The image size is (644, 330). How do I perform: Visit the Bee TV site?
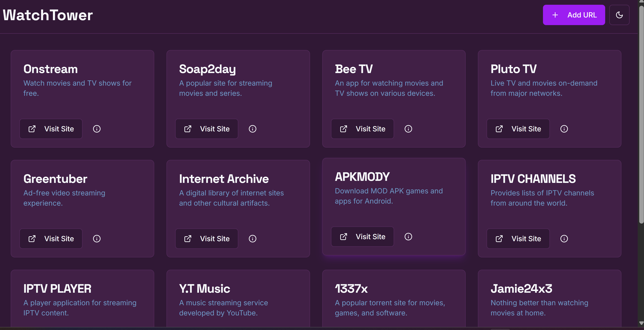tap(362, 129)
